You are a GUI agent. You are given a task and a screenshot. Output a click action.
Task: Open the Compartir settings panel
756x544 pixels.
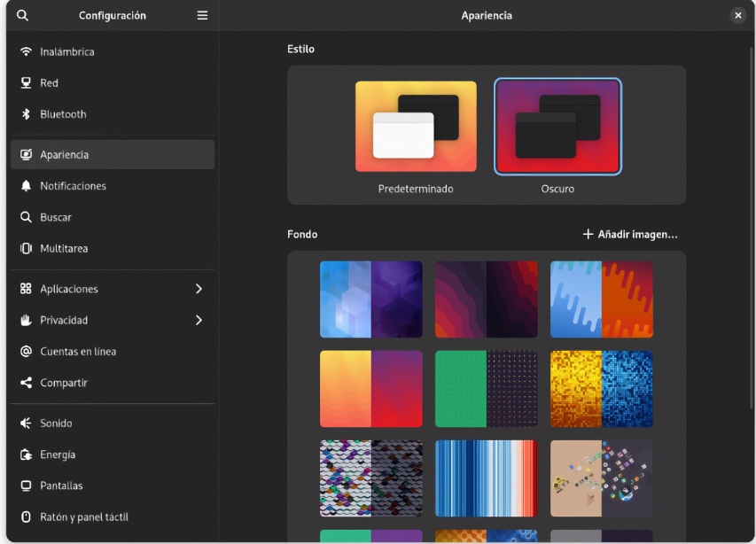tap(113, 383)
